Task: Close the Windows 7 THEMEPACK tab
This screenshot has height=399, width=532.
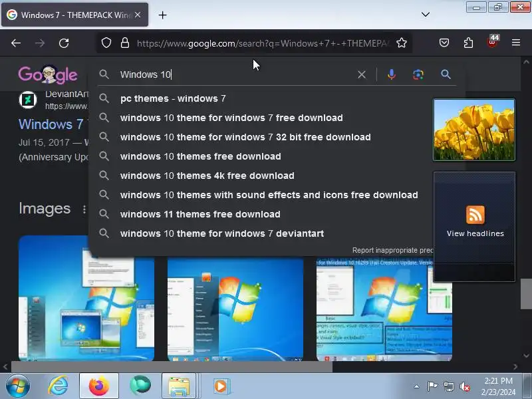Action: click(x=138, y=15)
